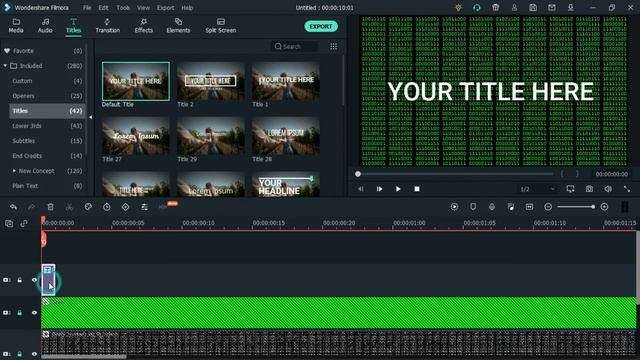The height and width of the screenshot is (360, 640).
Task: Open color palette tool in timeline toolbar
Action: click(88, 207)
